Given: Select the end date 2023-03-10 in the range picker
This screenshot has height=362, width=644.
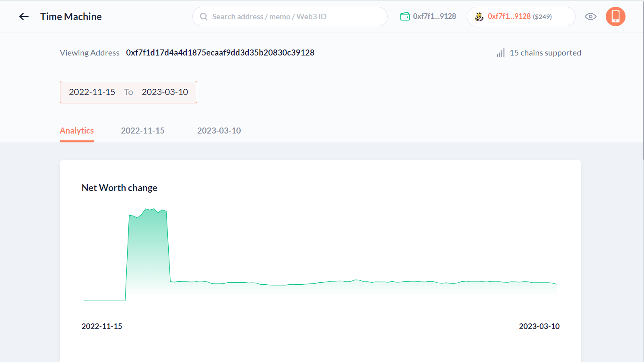Looking at the screenshot, I should coord(165,92).
